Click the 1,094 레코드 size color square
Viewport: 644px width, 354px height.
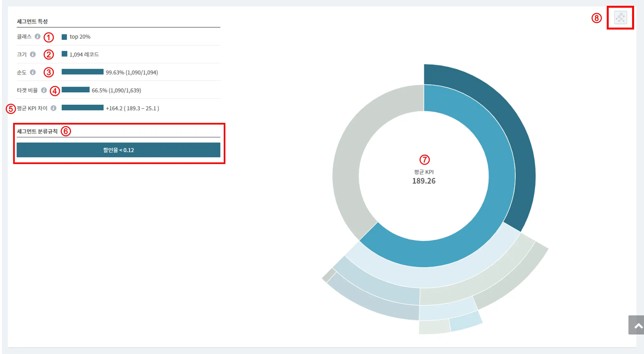coord(64,54)
